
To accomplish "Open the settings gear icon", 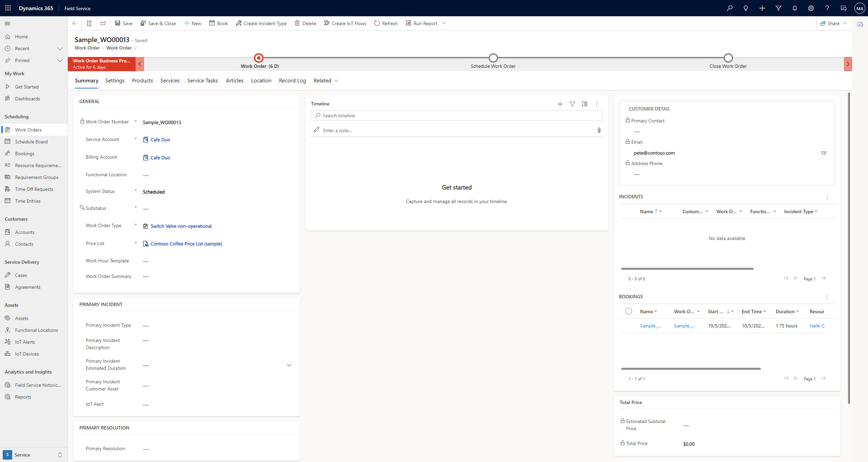I will point(811,8).
